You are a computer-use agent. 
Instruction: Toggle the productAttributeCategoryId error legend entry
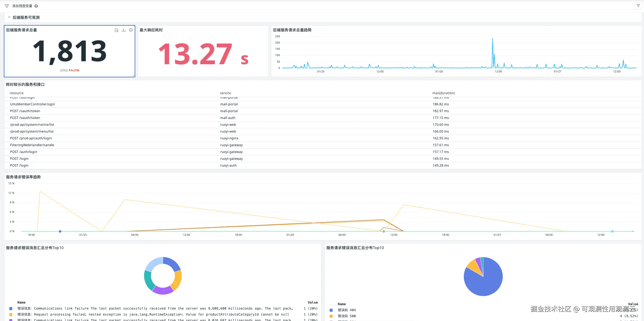(153, 314)
